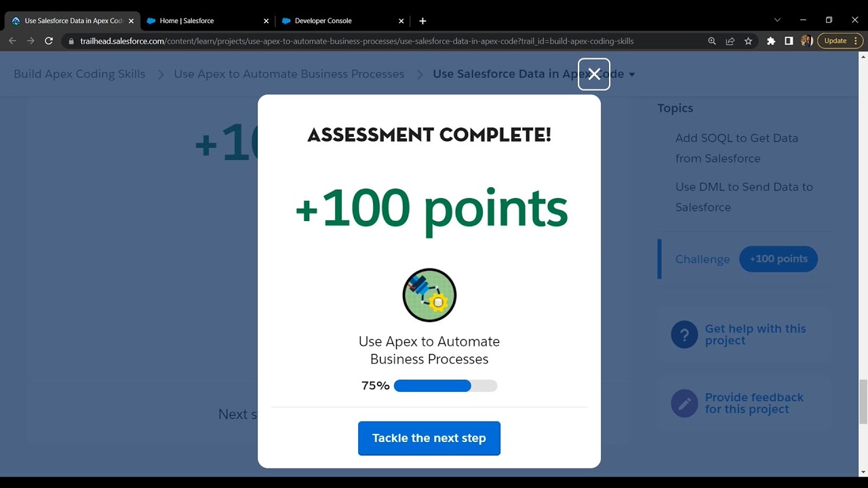Click Tackle the next step button

click(429, 438)
